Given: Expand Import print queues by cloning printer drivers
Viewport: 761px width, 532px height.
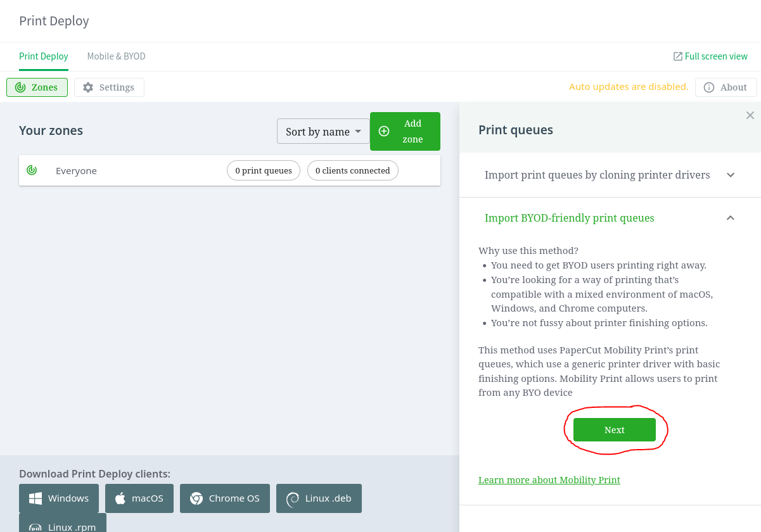Looking at the screenshot, I should [610, 175].
